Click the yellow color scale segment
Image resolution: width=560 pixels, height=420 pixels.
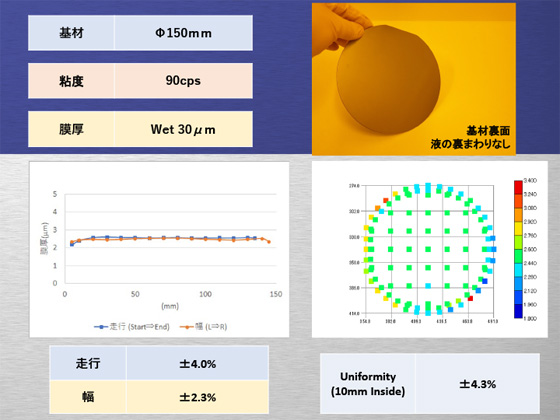pyautogui.click(x=518, y=229)
